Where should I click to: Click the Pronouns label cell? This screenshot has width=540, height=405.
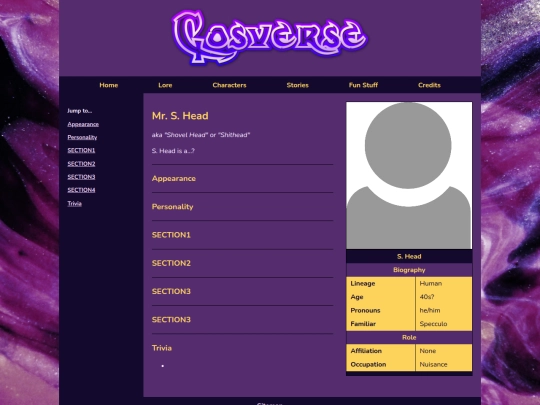pos(381,310)
